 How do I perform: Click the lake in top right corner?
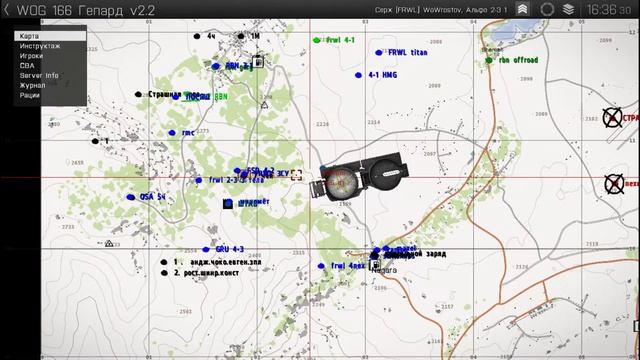click(x=515, y=29)
